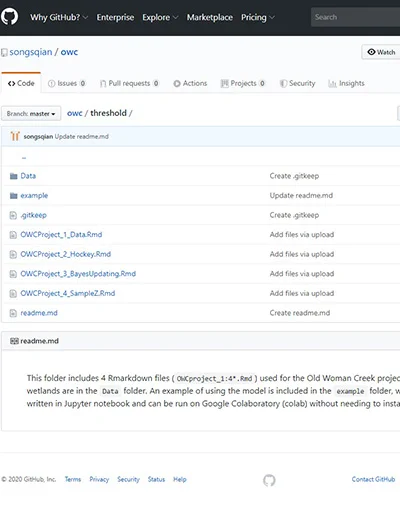Expand the Pricing dropdown menu

pos(258,17)
